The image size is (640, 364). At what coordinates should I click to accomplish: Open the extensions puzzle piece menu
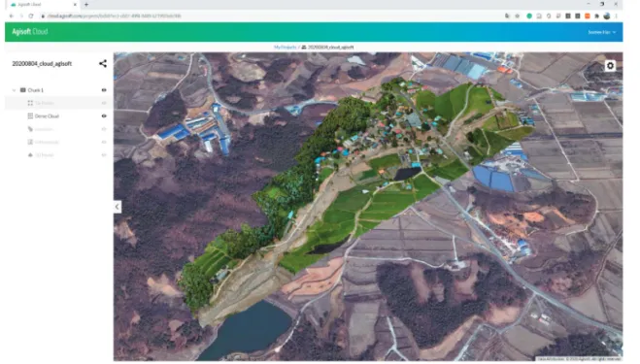click(597, 16)
